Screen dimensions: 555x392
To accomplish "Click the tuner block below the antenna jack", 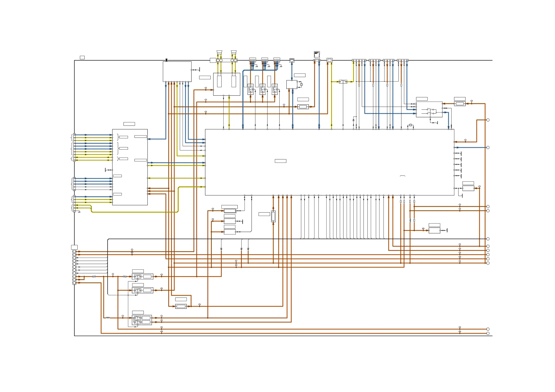I will [177, 71].
